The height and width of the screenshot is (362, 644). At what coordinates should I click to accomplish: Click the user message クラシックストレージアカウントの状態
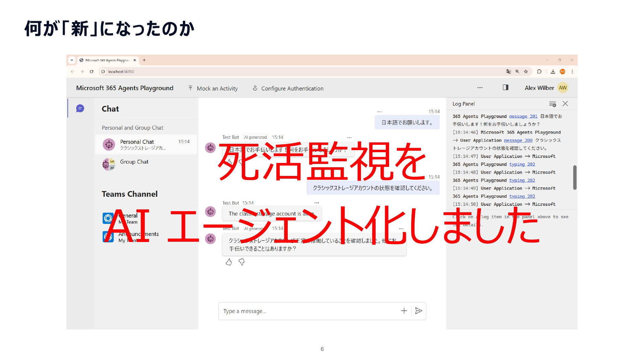click(x=373, y=188)
